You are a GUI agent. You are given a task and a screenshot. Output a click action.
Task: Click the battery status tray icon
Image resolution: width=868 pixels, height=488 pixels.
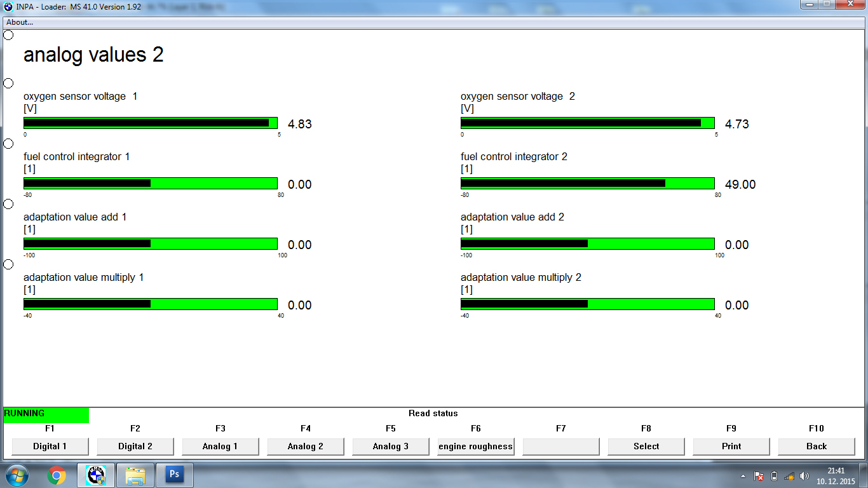click(x=774, y=476)
